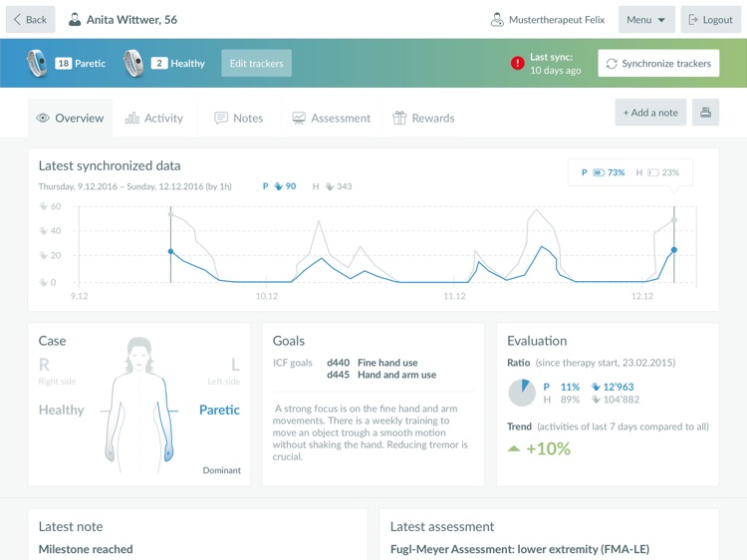The width and height of the screenshot is (747, 560).
Task: Click the healthy battery icon showing 23%
Action: pyautogui.click(x=653, y=172)
